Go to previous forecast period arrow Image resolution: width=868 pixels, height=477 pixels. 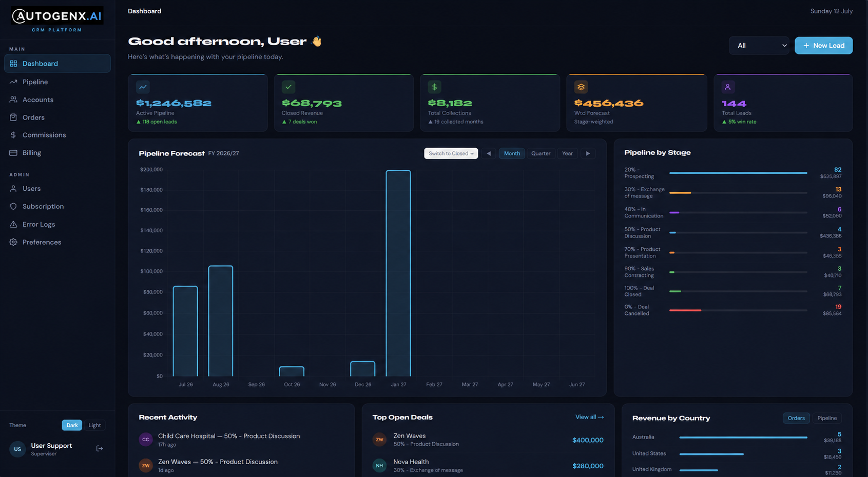[x=489, y=153]
